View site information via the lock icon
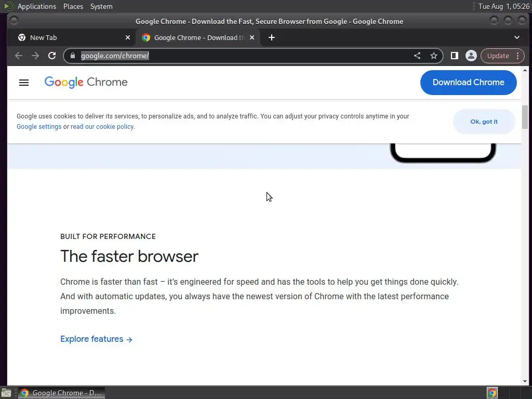The height and width of the screenshot is (399, 532). 73,56
